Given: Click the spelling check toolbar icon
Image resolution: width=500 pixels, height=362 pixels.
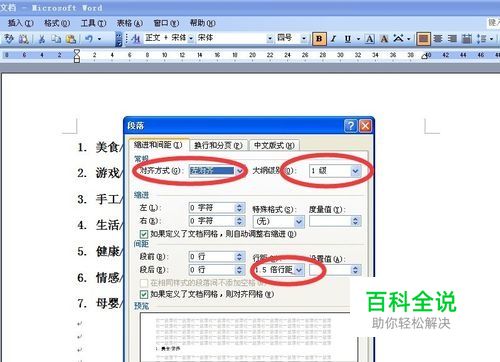Looking at the screenshot, I should point(9,39).
